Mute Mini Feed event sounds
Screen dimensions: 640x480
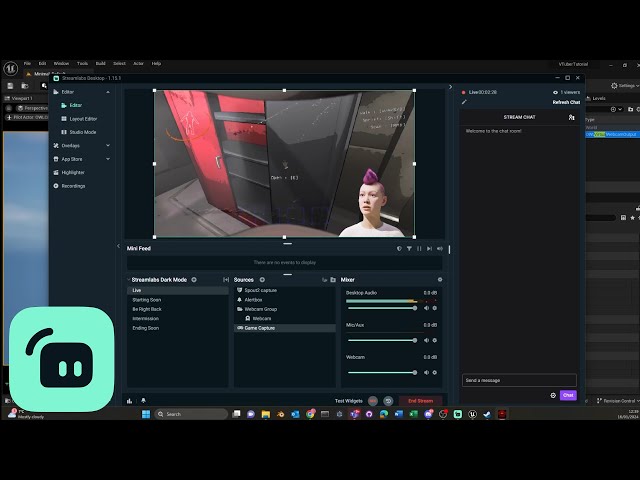440,249
